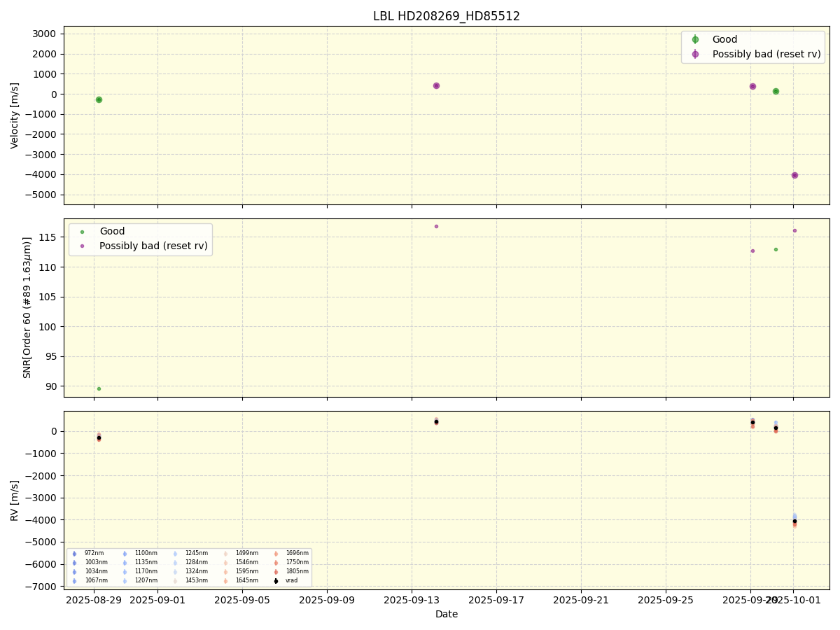Click the SNR Order 60 axis label
The width and height of the screenshot is (840, 630).
(27, 307)
